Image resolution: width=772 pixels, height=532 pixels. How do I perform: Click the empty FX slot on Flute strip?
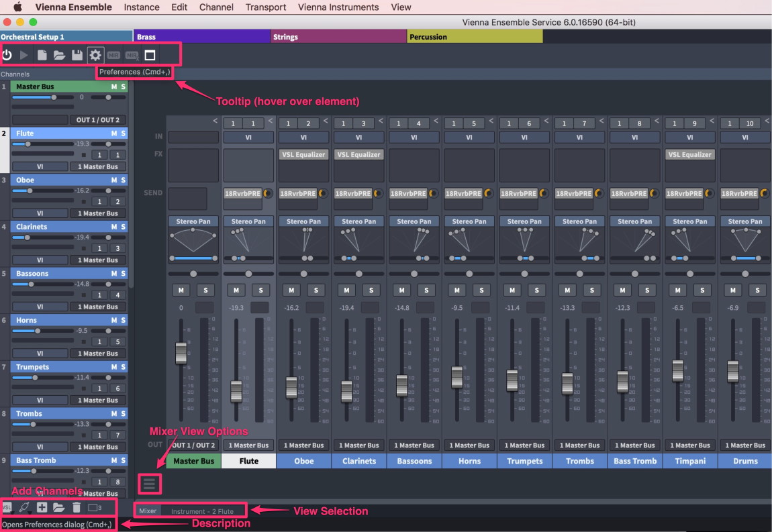tap(248, 165)
